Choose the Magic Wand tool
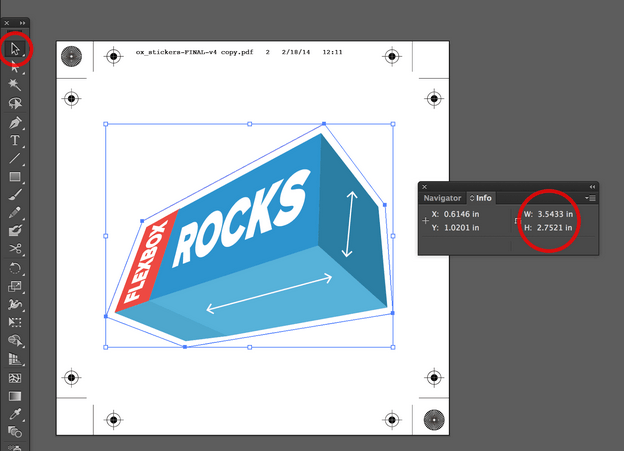Image resolution: width=624 pixels, height=451 pixels. pyautogui.click(x=15, y=84)
